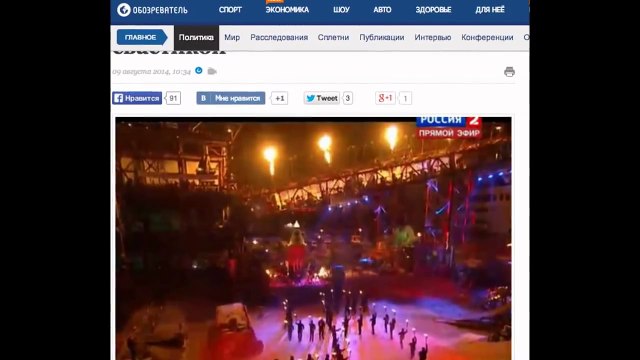Click the blue circle icon beside date
The width and height of the screenshot is (640, 360).
pos(199,71)
